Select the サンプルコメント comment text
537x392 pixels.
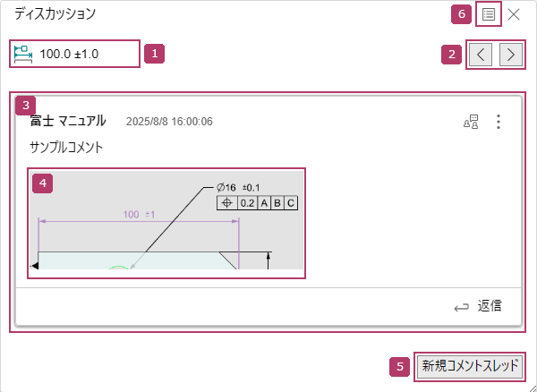pos(65,146)
